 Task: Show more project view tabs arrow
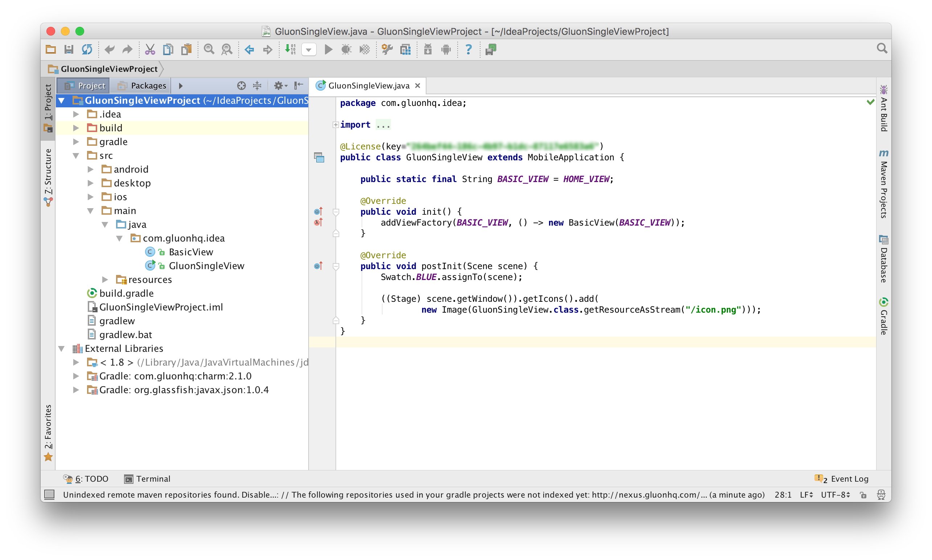click(x=181, y=86)
